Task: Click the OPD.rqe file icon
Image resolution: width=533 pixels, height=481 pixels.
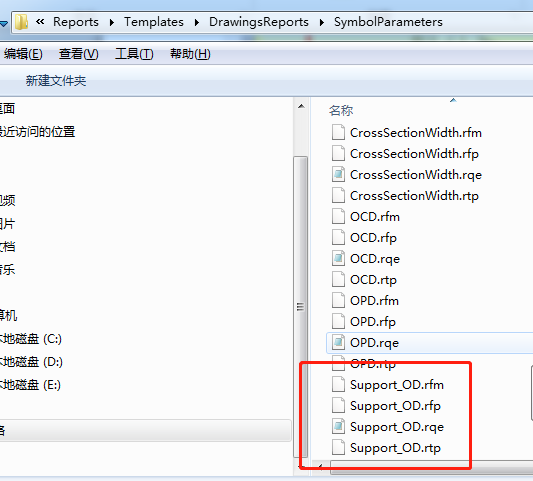Action: coord(338,343)
